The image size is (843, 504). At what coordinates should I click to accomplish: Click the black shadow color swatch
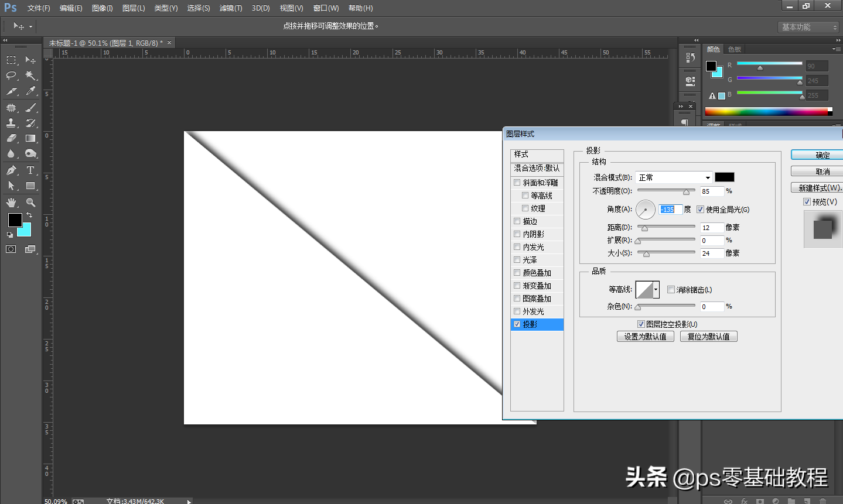tap(725, 177)
